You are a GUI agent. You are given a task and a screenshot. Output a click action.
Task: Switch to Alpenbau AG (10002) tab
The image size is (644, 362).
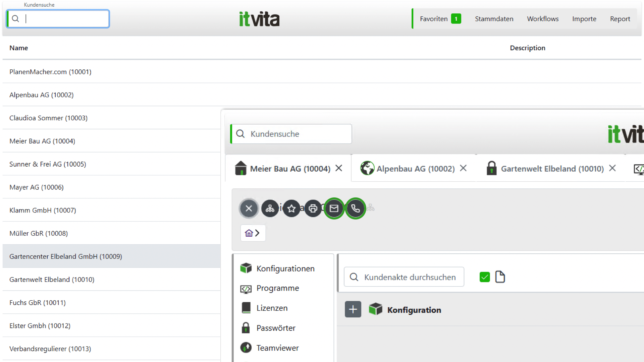coord(415,169)
